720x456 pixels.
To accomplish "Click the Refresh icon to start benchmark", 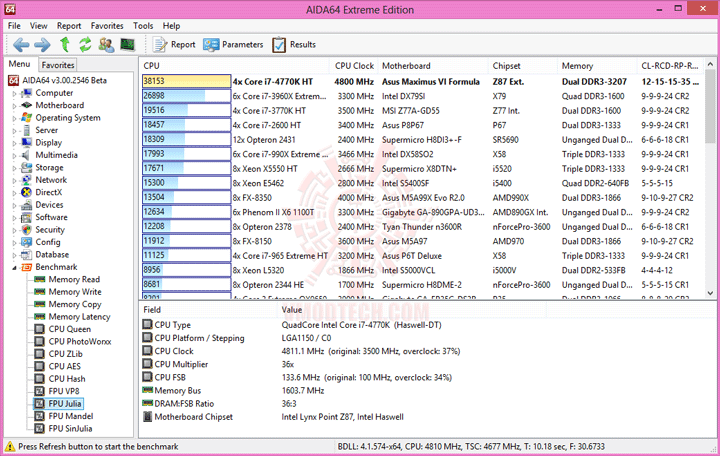I will (x=85, y=45).
